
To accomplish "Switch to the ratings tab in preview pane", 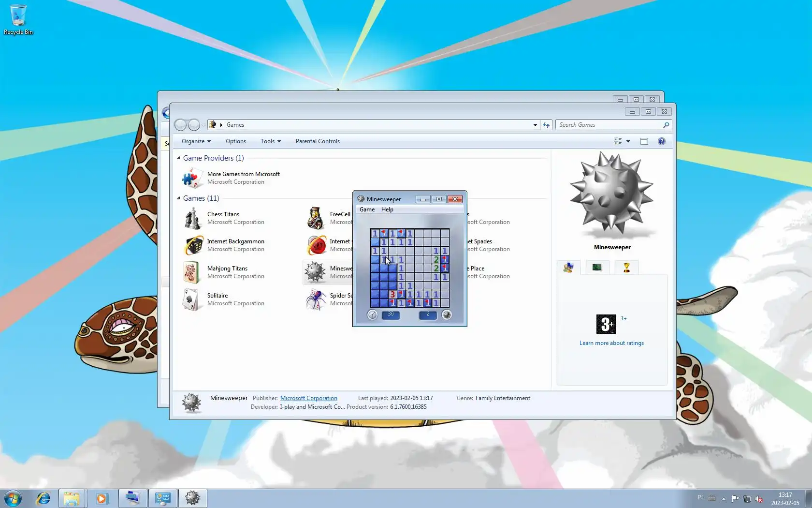I will [568, 268].
